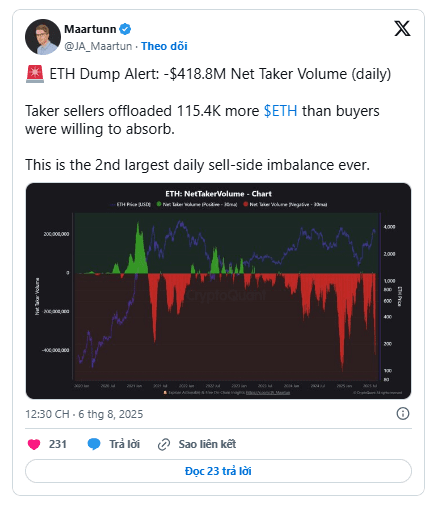Click the red negative volume legend dot
Screen dimensions: 437x511
(246, 204)
